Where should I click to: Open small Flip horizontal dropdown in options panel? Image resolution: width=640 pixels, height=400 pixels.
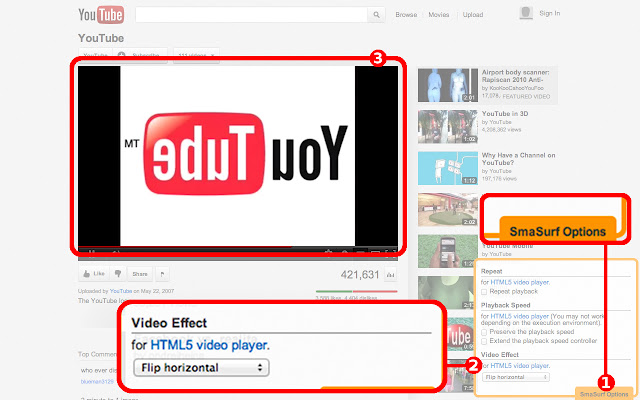[516, 377]
